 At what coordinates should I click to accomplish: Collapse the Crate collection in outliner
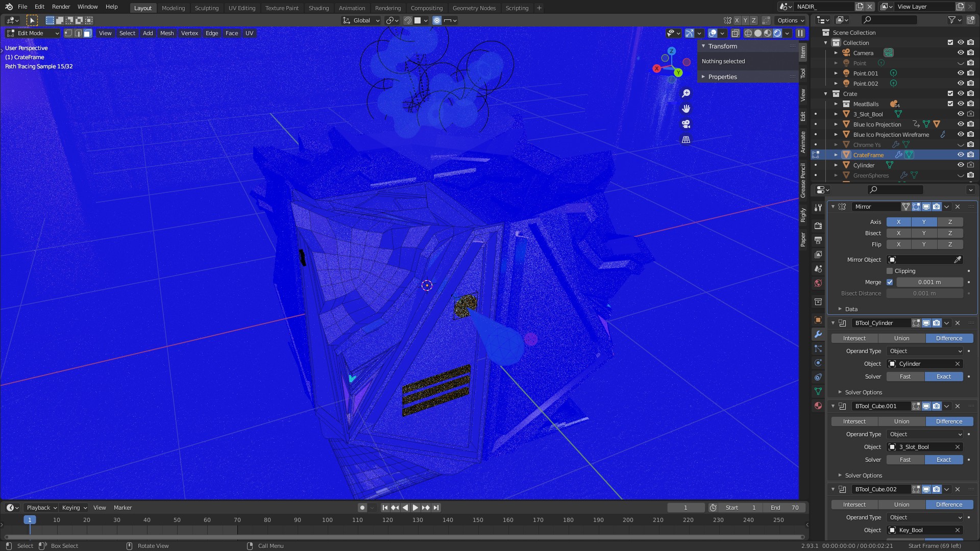(x=826, y=94)
